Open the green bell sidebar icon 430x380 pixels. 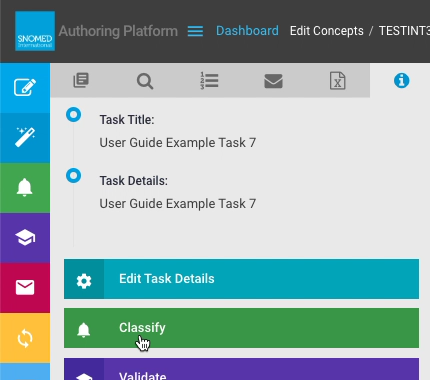(x=25, y=188)
